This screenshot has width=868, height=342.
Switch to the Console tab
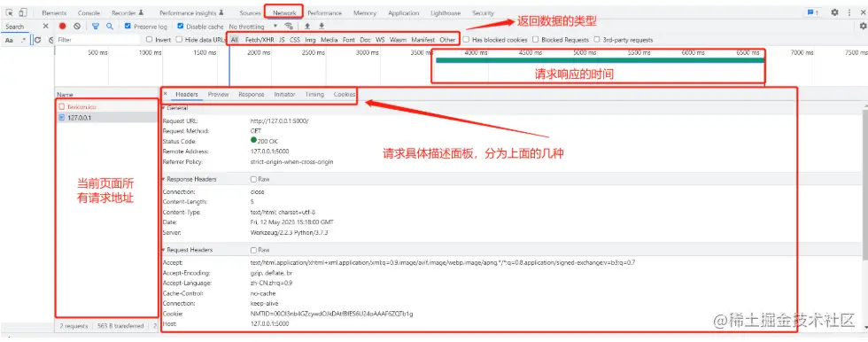89,12
